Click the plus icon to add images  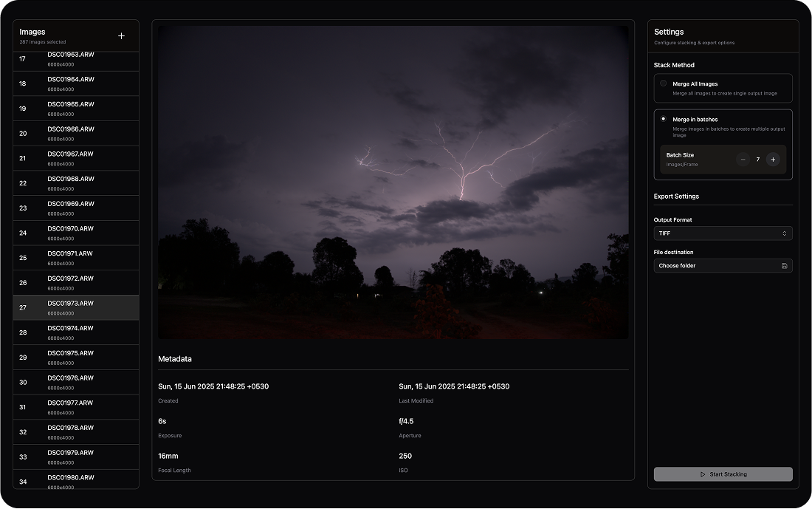click(122, 36)
